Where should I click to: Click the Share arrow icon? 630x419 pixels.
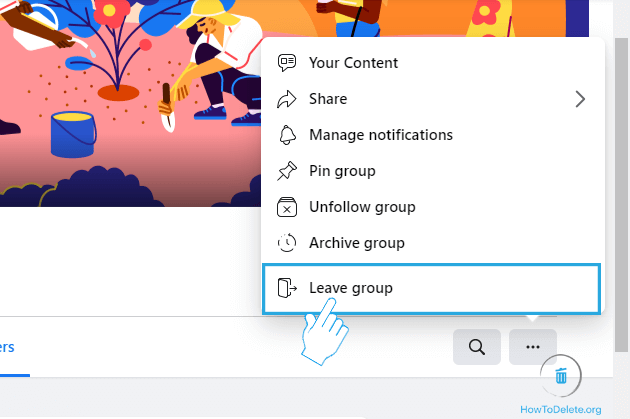coord(288,99)
